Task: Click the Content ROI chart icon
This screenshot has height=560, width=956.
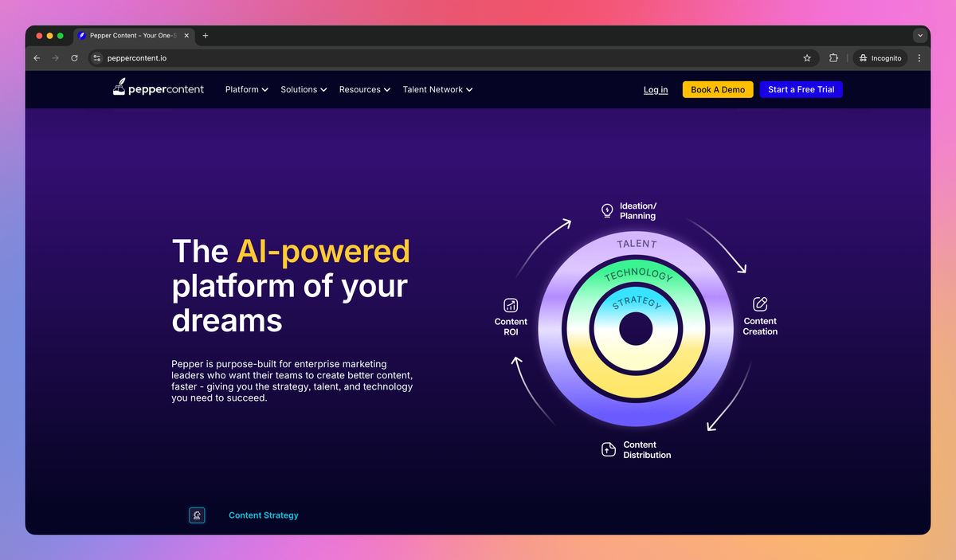Action: [511, 305]
